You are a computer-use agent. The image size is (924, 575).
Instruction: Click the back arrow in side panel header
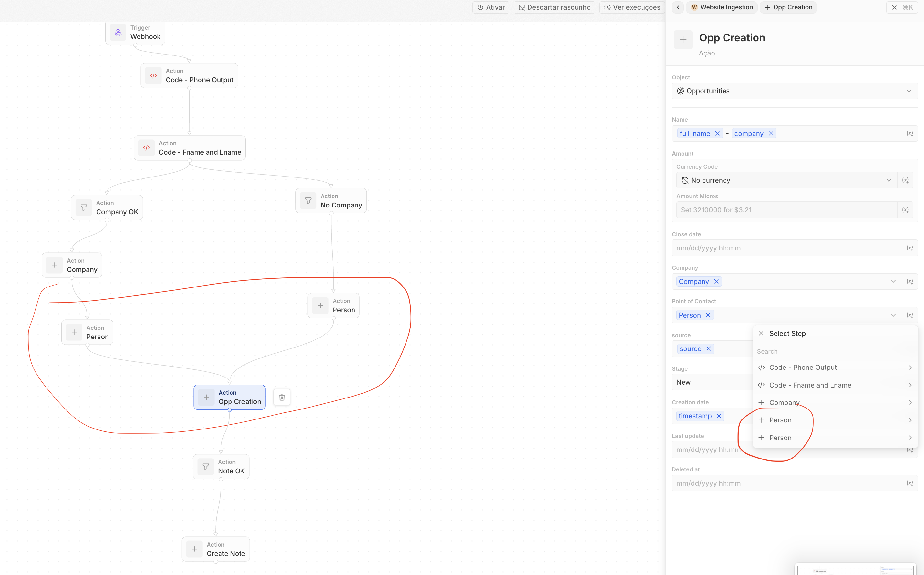[678, 7]
